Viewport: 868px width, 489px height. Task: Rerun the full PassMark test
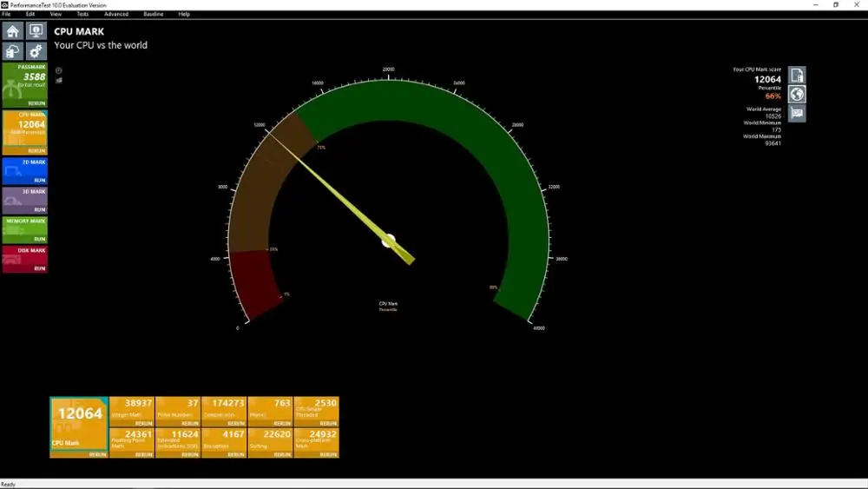click(x=36, y=103)
